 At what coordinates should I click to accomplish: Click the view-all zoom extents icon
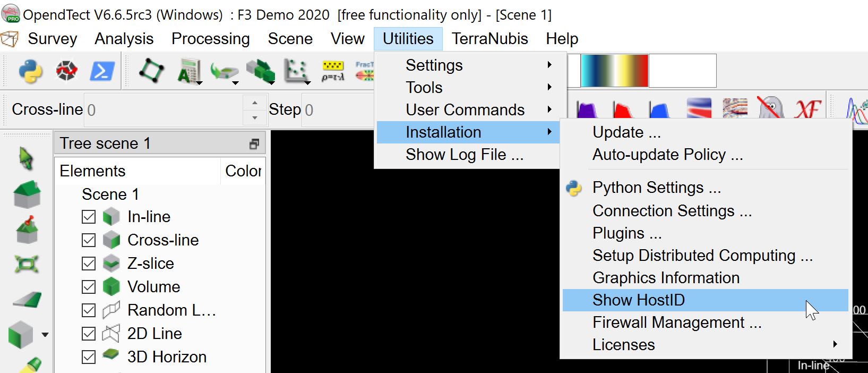(x=27, y=264)
